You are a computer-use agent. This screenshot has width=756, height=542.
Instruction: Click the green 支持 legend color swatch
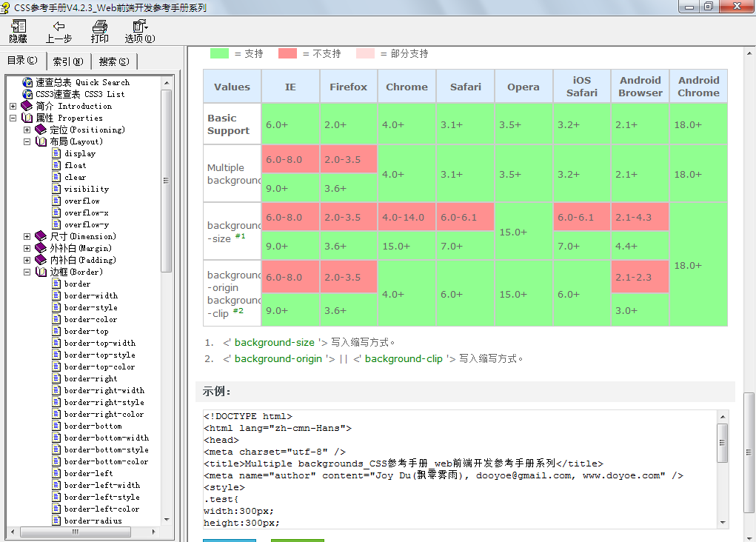[220, 53]
